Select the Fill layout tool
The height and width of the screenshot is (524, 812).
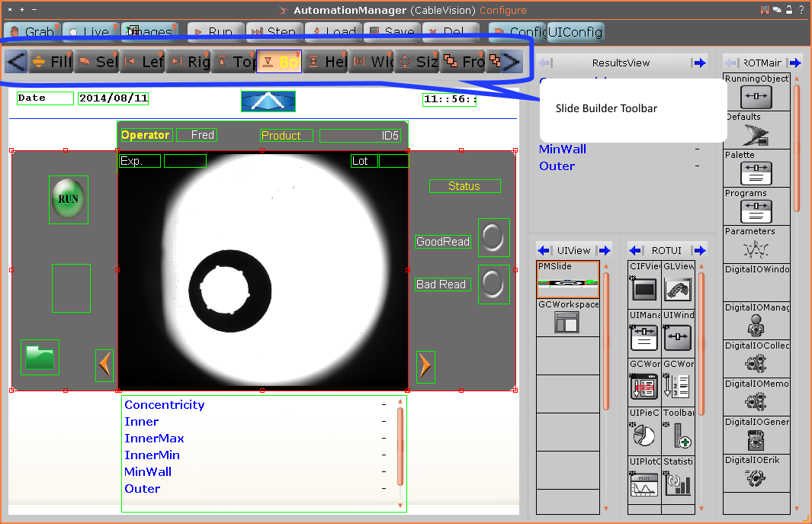[x=51, y=62]
